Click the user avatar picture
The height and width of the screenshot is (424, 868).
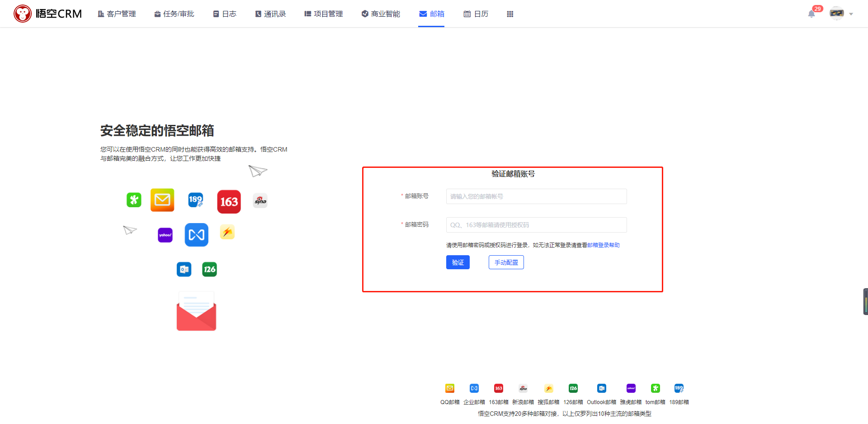coord(837,13)
